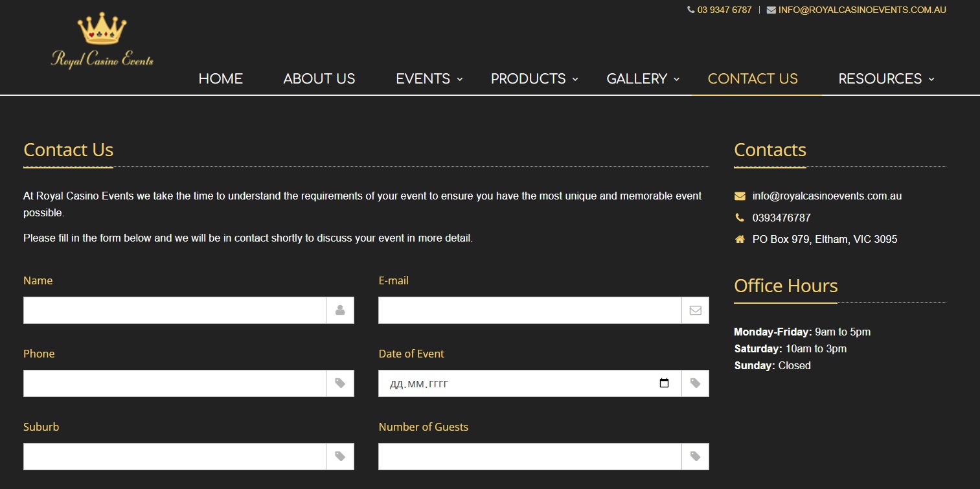
Task: Focus the E-mail input field
Action: tap(530, 310)
